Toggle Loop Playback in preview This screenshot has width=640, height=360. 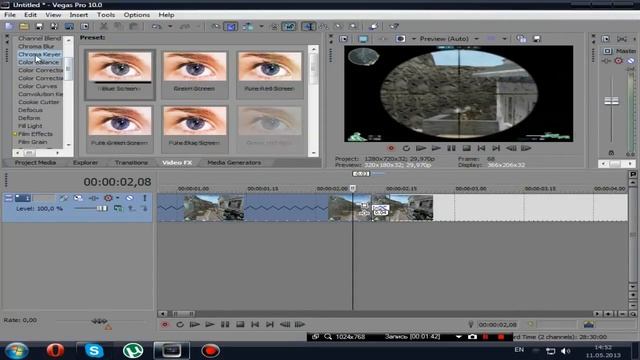point(406,148)
